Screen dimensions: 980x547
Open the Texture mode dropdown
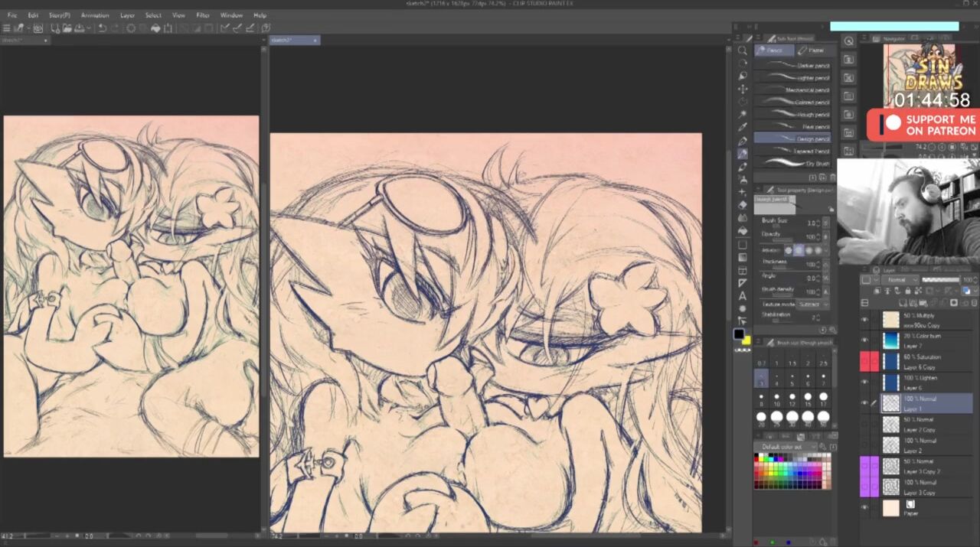click(x=808, y=304)
